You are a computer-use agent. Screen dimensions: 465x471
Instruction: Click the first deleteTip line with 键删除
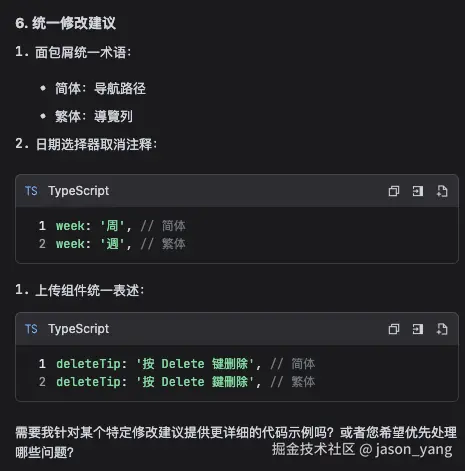(185, 364)
